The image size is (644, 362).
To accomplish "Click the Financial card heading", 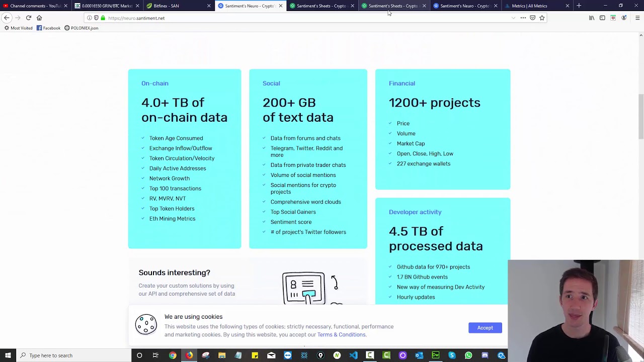I will click(402, 83).
